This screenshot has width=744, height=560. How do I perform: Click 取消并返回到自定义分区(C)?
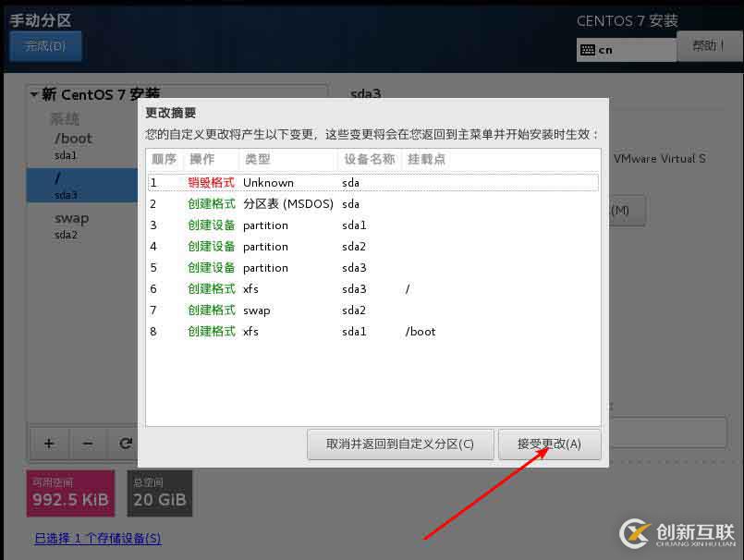click(400, 444)
